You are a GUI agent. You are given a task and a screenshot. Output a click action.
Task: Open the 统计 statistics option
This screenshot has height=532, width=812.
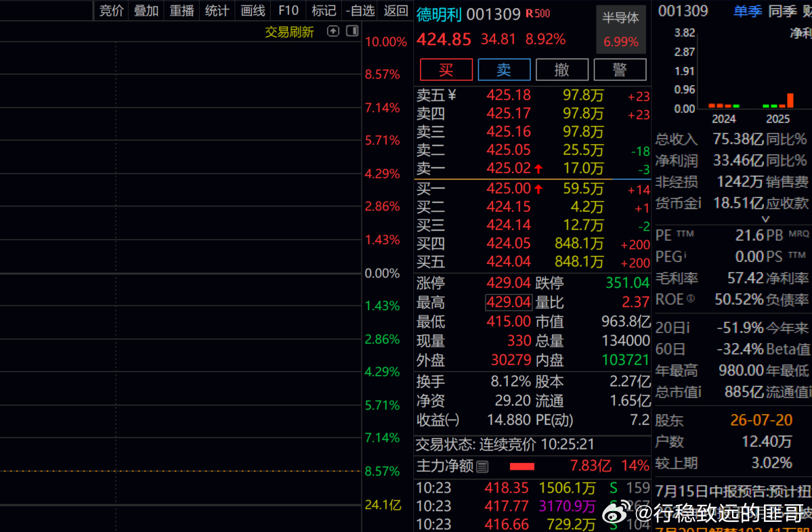(x=217, y=10)
